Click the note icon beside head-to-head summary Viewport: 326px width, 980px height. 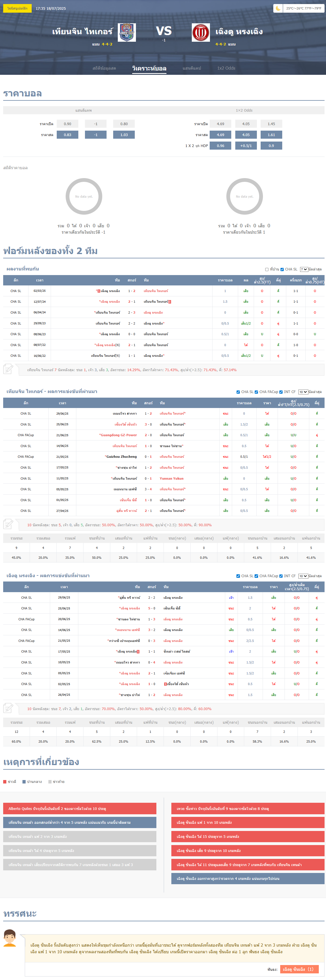tap(8, 369)
